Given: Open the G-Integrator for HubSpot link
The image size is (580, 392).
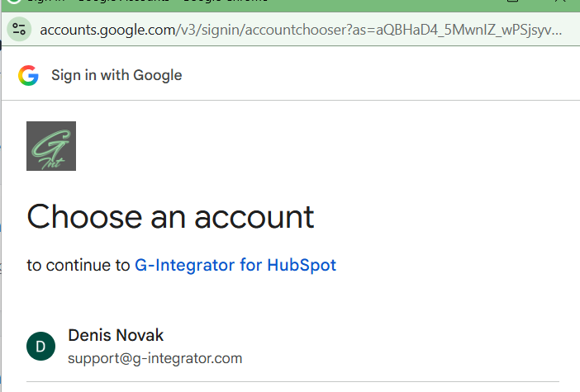Looking at the screenshot, I should [235, 265].
